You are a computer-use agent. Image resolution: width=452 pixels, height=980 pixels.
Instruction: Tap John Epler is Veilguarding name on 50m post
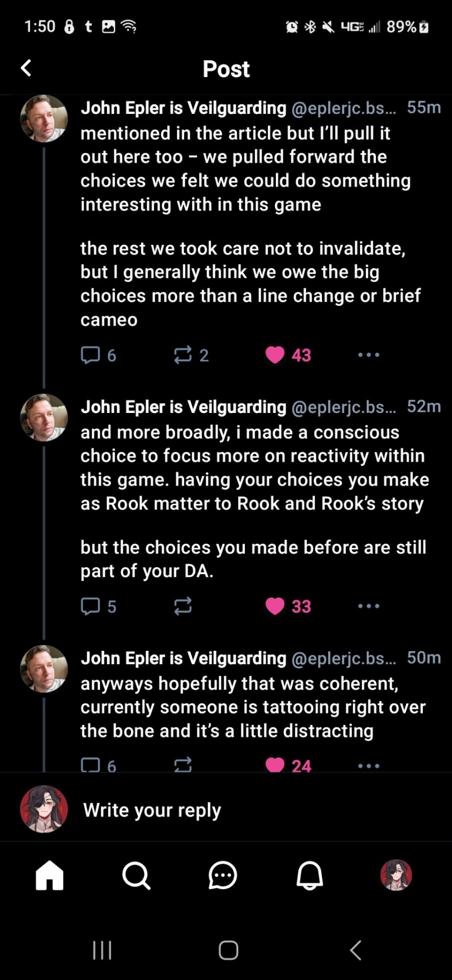184,658
